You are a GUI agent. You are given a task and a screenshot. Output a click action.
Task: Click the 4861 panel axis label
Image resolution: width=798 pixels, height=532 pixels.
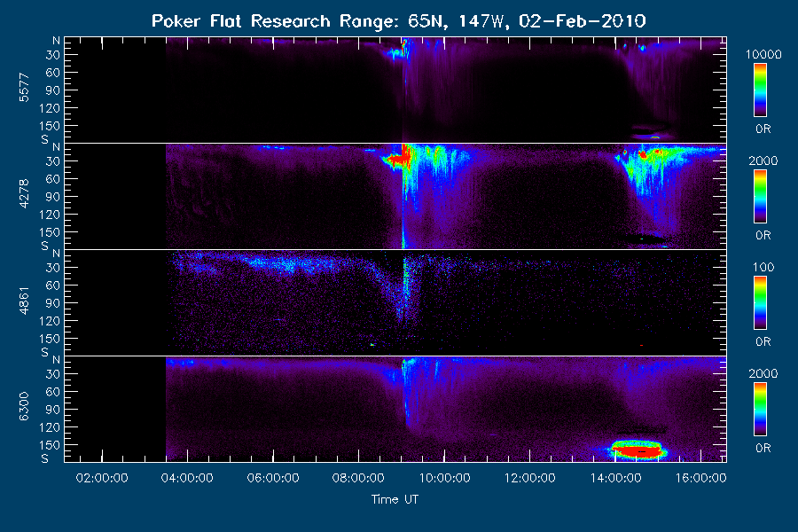(24, 301)
